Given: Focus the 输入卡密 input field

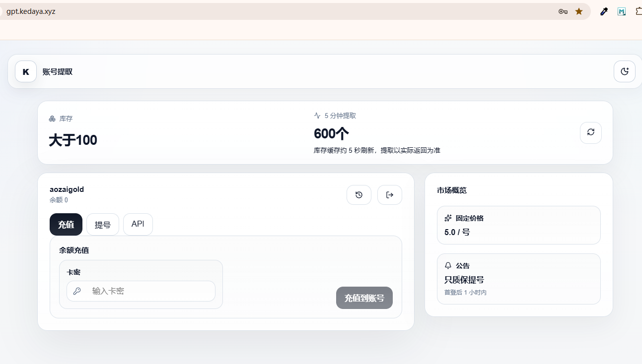Looking at the screenshot, I should [x=141, y=291].
